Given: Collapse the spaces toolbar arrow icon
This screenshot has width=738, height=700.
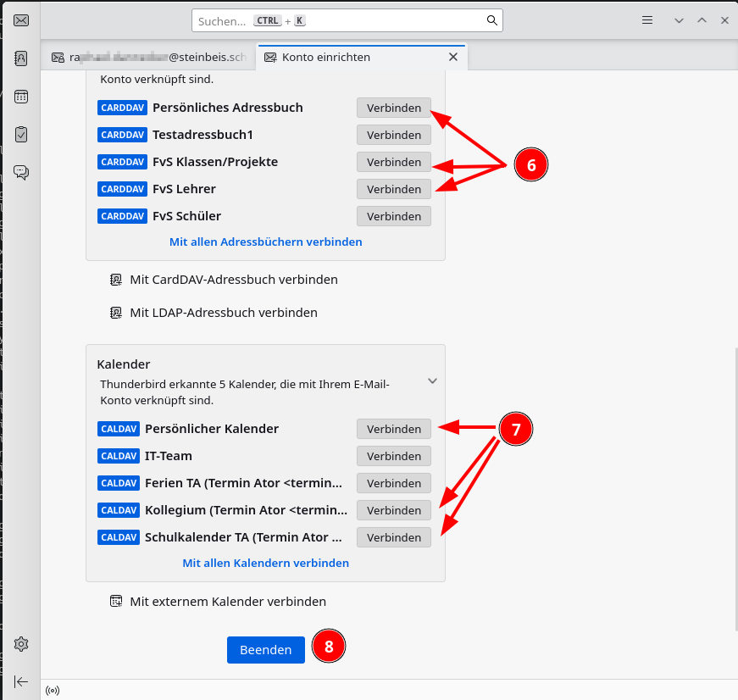Looking at the screenshot, I should [21, 681].
